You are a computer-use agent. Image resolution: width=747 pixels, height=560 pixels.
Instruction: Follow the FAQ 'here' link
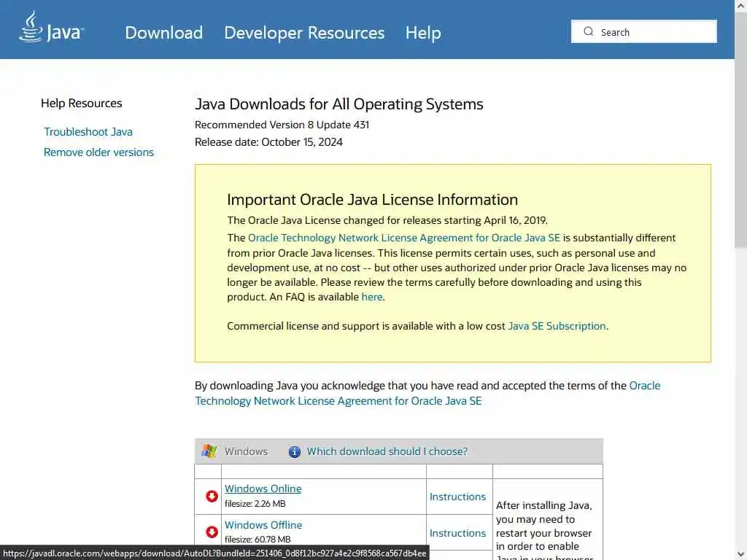coord(372,297)
